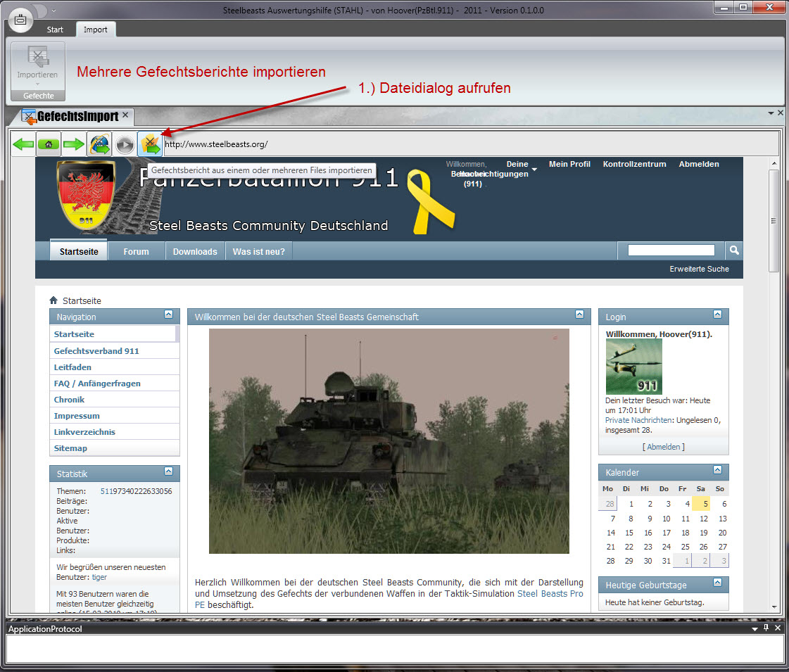789x672 pixels.
Task: Collapse the Statistik panel box
Action: (168, 471)
